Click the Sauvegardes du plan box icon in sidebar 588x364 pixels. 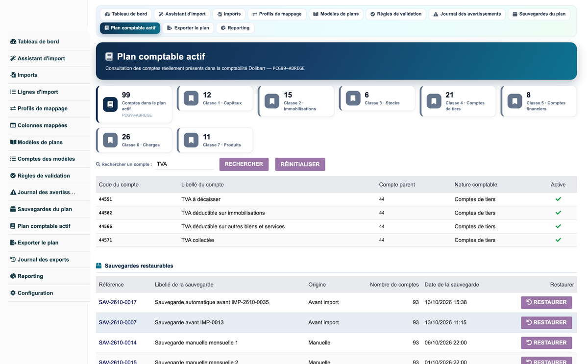coord(13,209)
